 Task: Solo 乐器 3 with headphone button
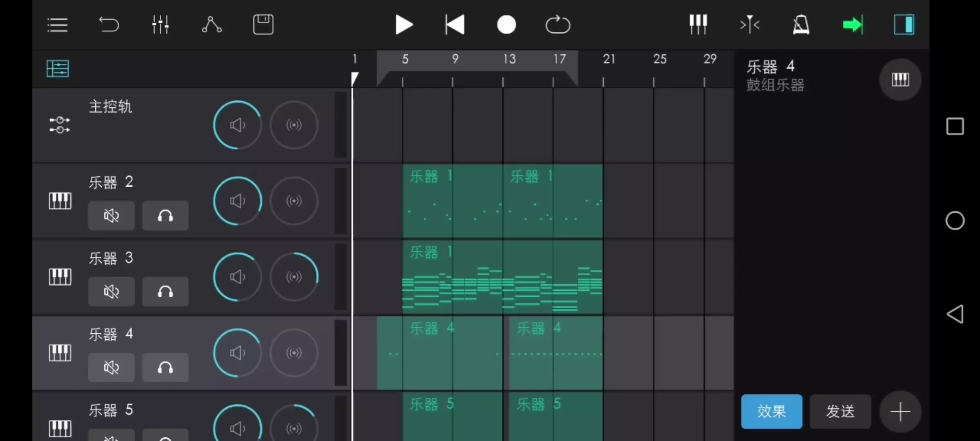click(165, 292)
